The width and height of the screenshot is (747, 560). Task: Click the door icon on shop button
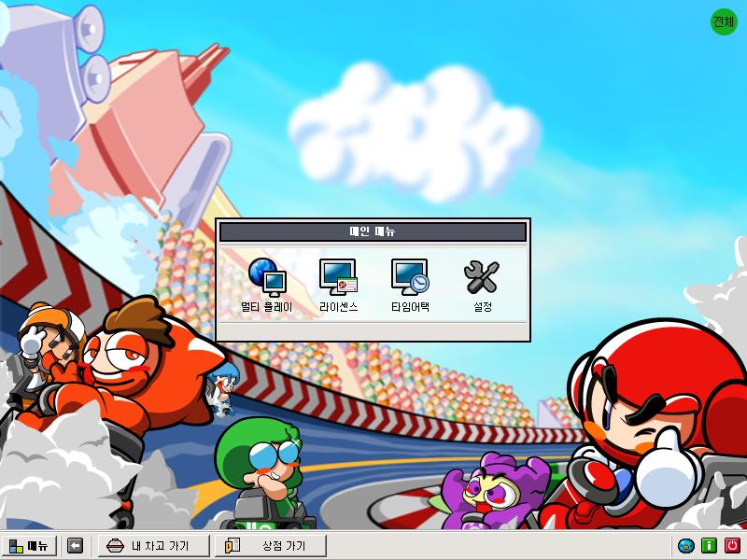click(x=233, y=546)
